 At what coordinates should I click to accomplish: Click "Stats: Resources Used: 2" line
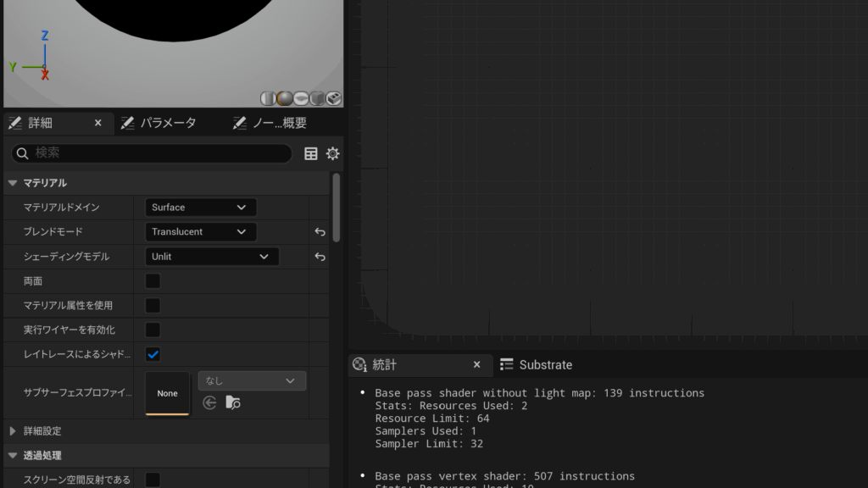pos(451,406)
